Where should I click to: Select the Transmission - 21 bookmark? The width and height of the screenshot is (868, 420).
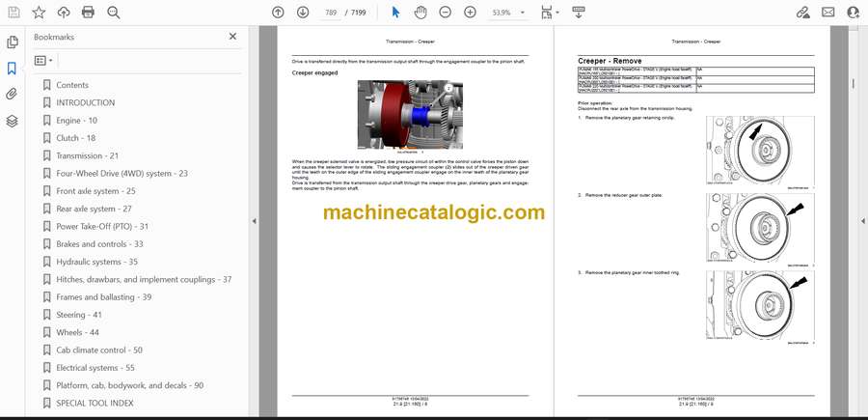click(88, 155)
